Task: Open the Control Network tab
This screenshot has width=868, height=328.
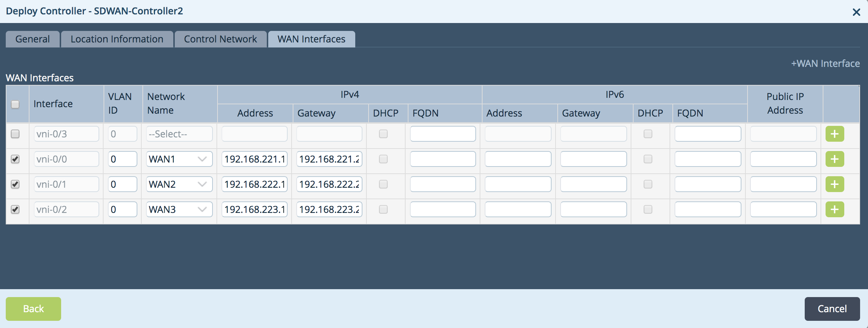Action: 220,39
